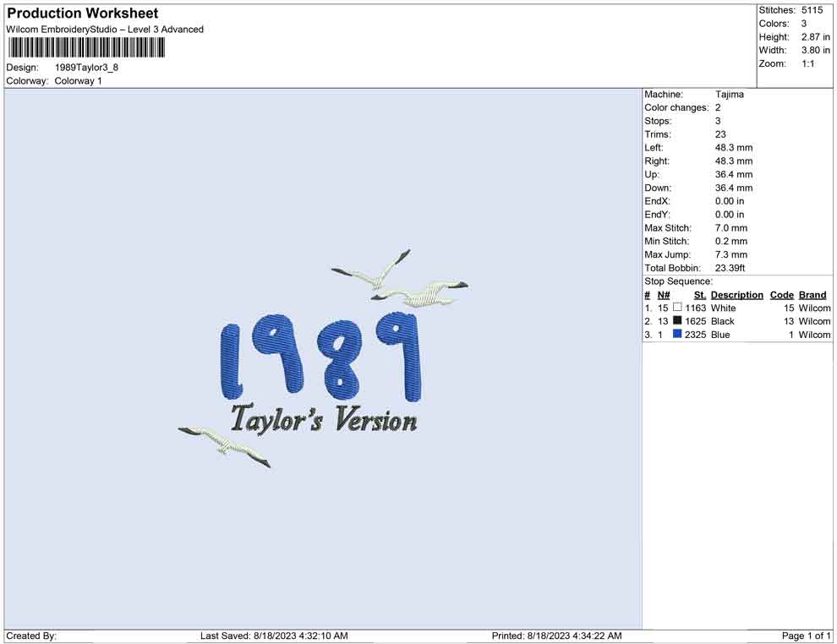The height and width of the screenshot is (644, 837).
Task: Click the "Stops:" label
Action: click(x=658, y=121)
